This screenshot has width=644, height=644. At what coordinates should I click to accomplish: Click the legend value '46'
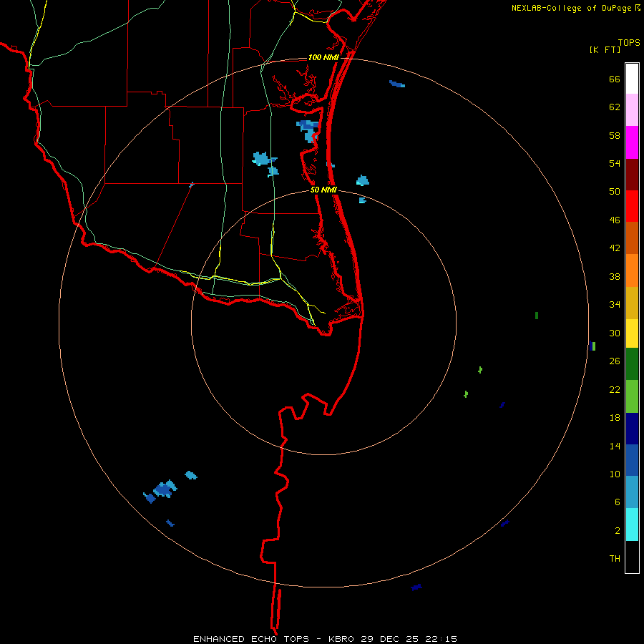[615, 220]
